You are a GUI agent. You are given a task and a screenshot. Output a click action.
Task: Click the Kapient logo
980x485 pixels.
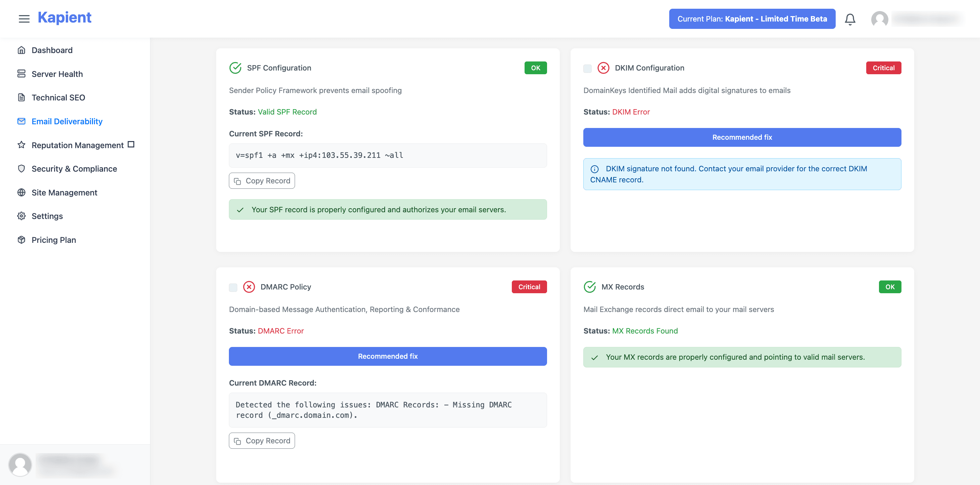point(64,18)
